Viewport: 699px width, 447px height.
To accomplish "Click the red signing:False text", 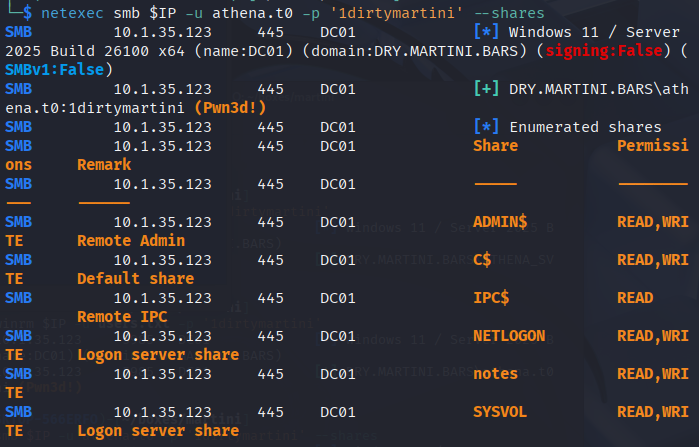I will pyautogui.click(x=604, y=51).
